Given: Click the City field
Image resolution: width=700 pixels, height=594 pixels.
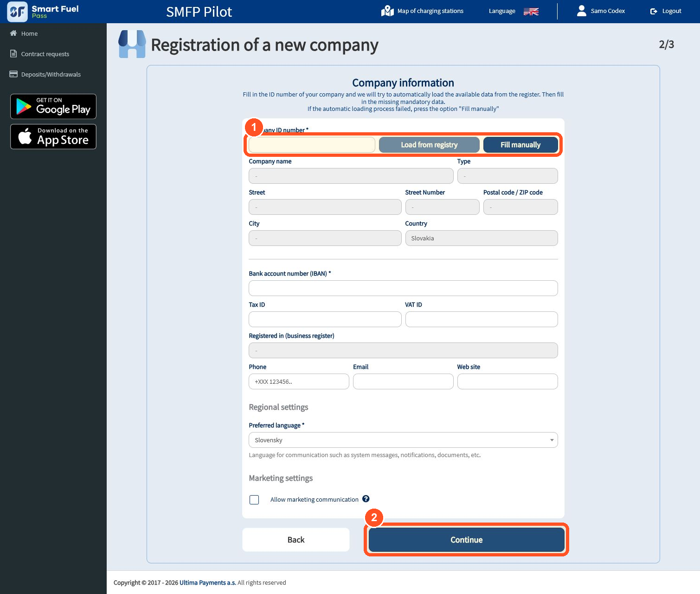Looking at the screenshot, I should pyautogui.click(x=325, y=238).
